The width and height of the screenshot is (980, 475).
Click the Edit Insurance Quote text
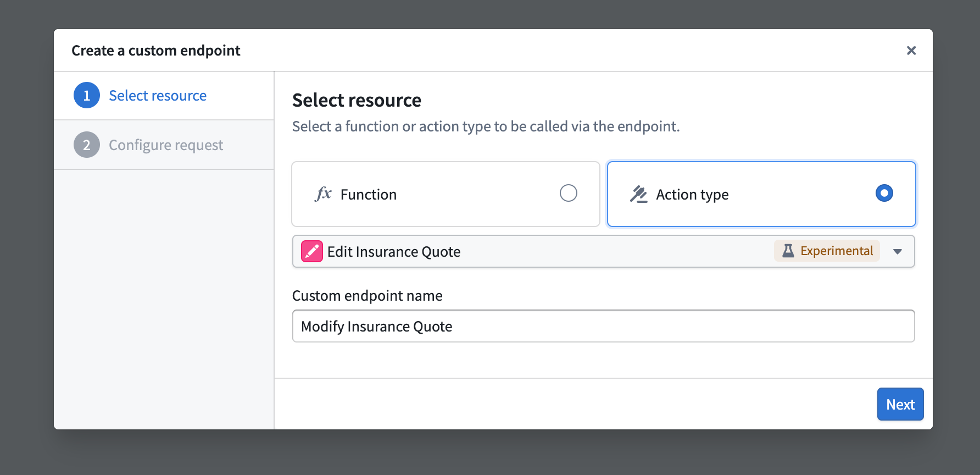tap(394, 252)
